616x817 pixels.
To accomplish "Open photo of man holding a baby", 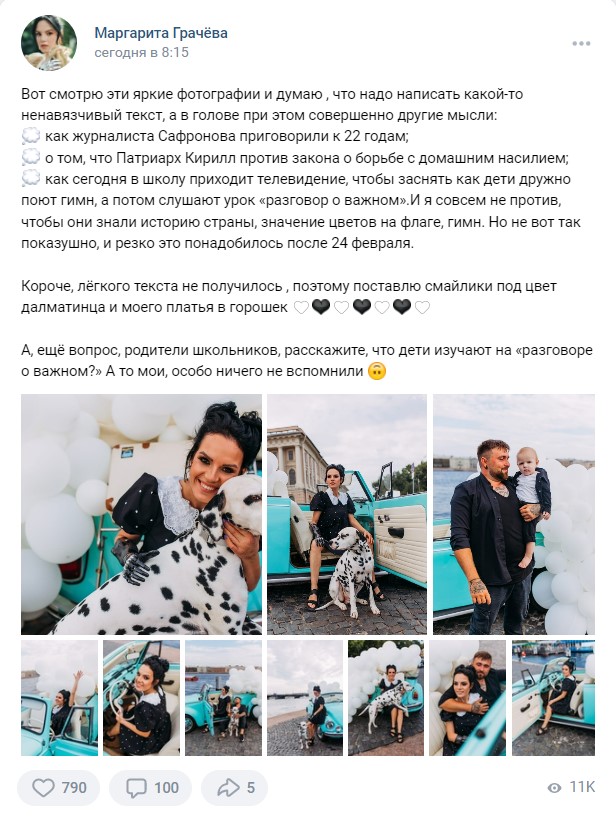I will 514,514.
